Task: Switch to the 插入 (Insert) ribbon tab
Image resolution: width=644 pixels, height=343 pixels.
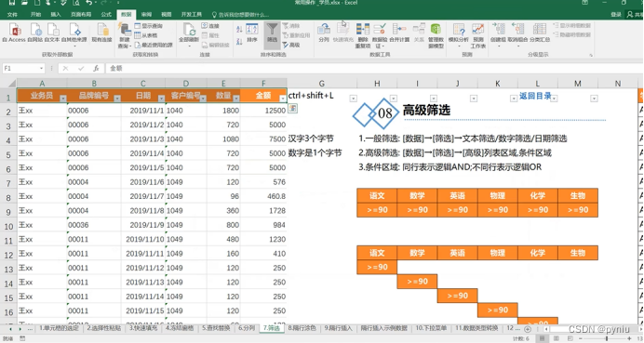Action: pos(56,14)
